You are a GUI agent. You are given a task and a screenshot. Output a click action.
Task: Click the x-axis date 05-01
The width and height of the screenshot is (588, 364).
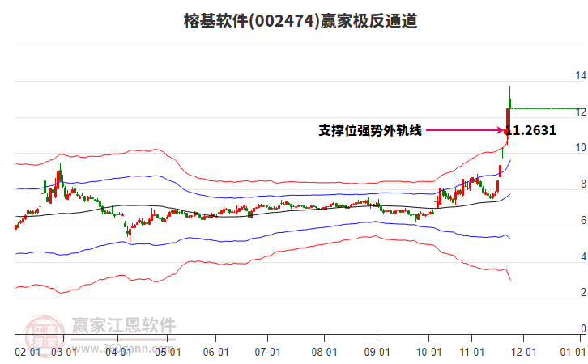pos(168,353)
